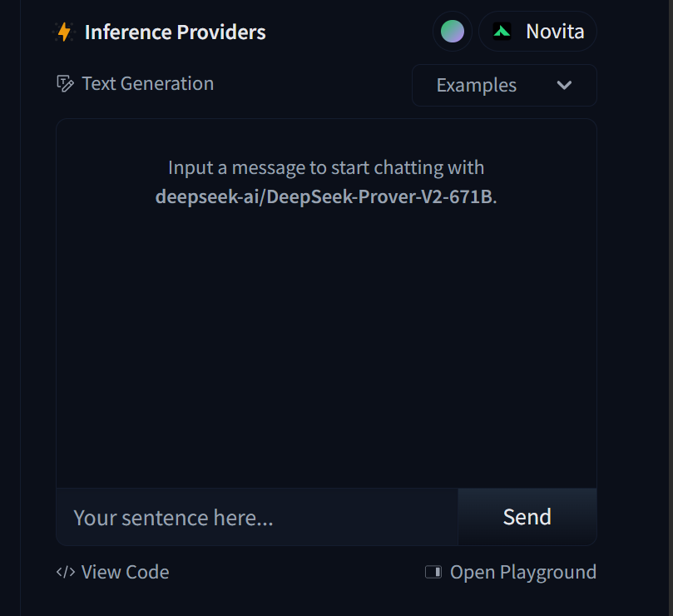Click the green Novita logo icon
The width and height of the screenshot is (673, 616).
[502, 32]
